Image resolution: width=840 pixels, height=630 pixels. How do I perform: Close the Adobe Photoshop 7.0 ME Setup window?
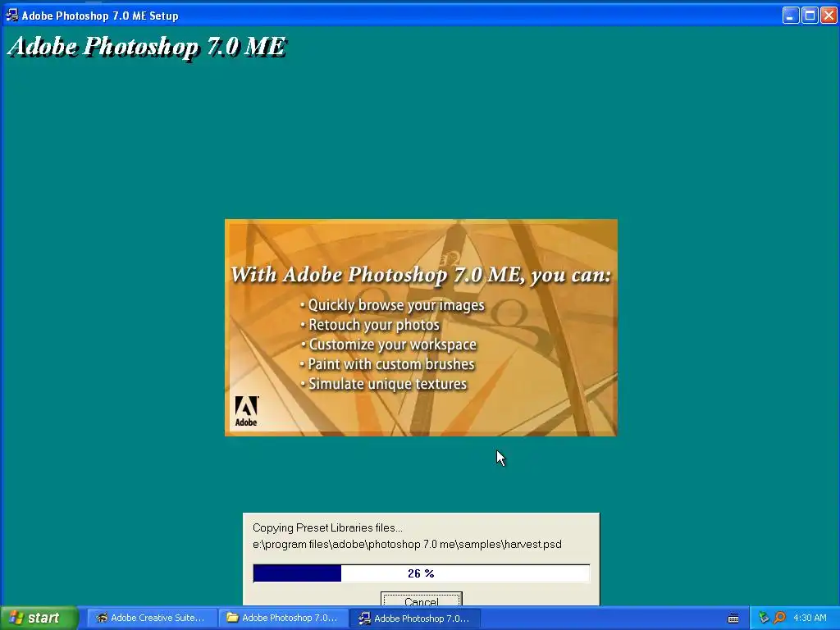(829, 16)
